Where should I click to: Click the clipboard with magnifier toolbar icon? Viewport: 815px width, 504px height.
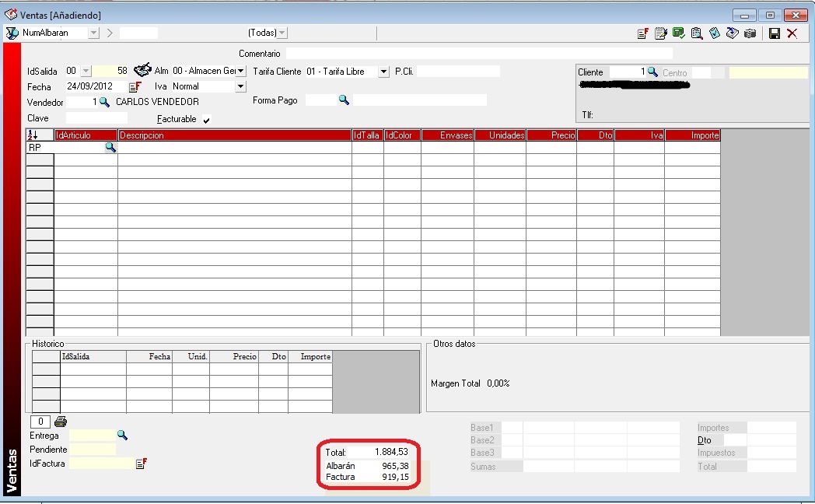click(x=697, y=33)
